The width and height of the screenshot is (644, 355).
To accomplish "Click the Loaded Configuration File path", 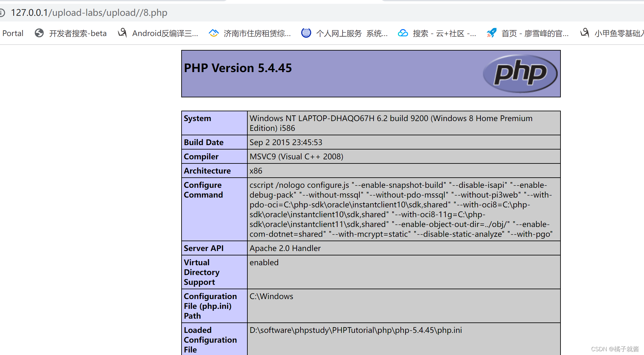I will [356, 330].
